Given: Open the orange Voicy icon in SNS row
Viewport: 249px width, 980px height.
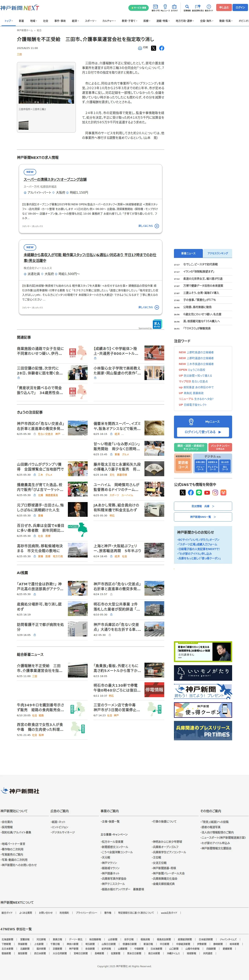Looking at the screenshot, I should [223, 492].
